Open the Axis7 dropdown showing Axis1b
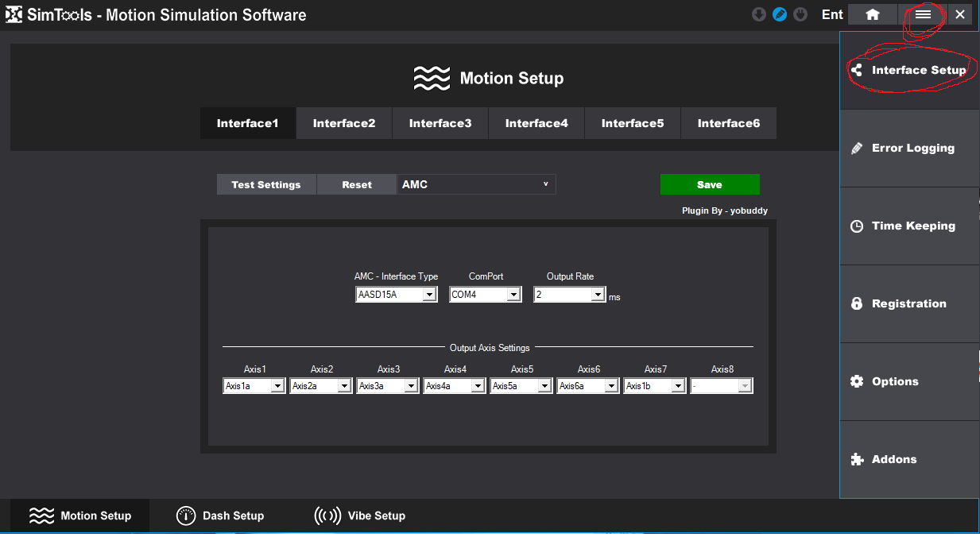980x556 pixels. (654, 385)
